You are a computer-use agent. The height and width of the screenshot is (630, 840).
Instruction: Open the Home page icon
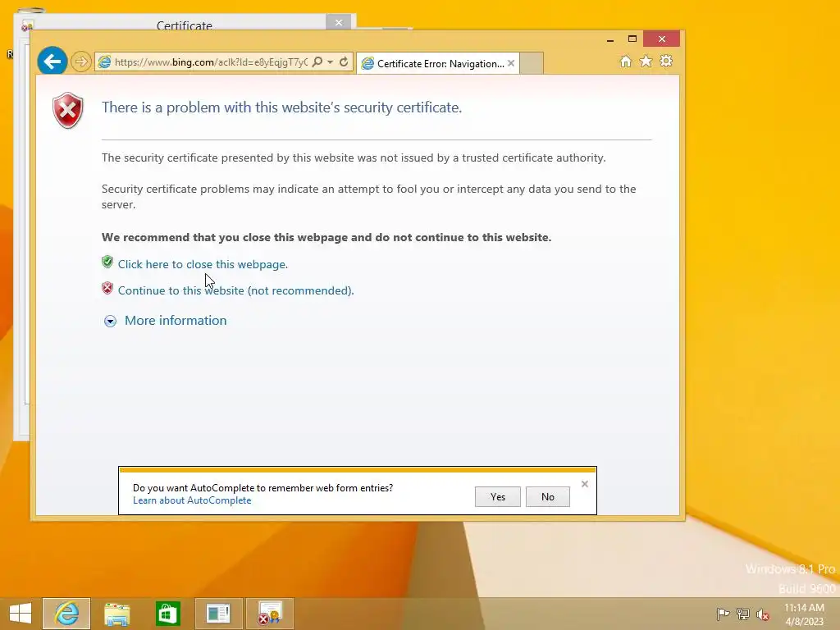tap(626, 61)
